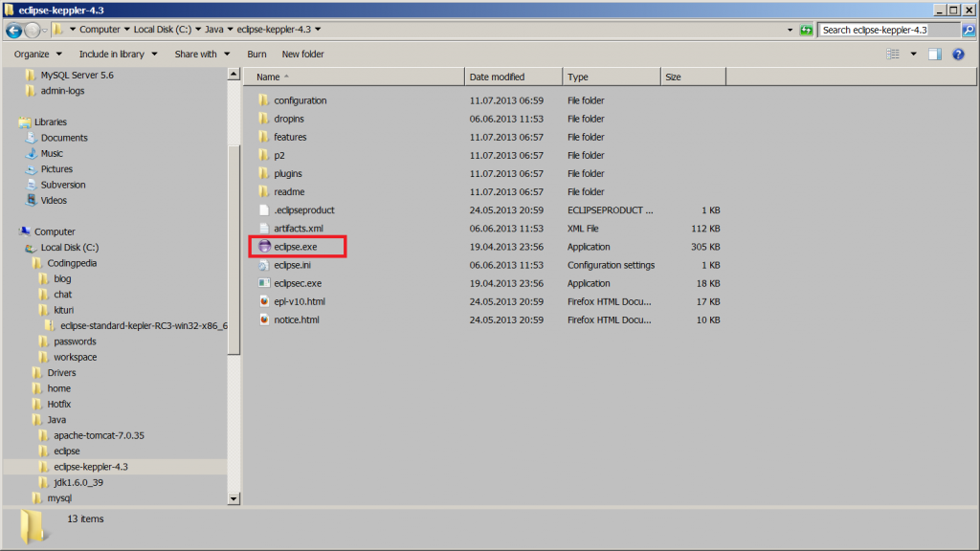This screenshot has width=980, height=551.
Task: Click the Subversion library icon
Action: click(32, 185)
